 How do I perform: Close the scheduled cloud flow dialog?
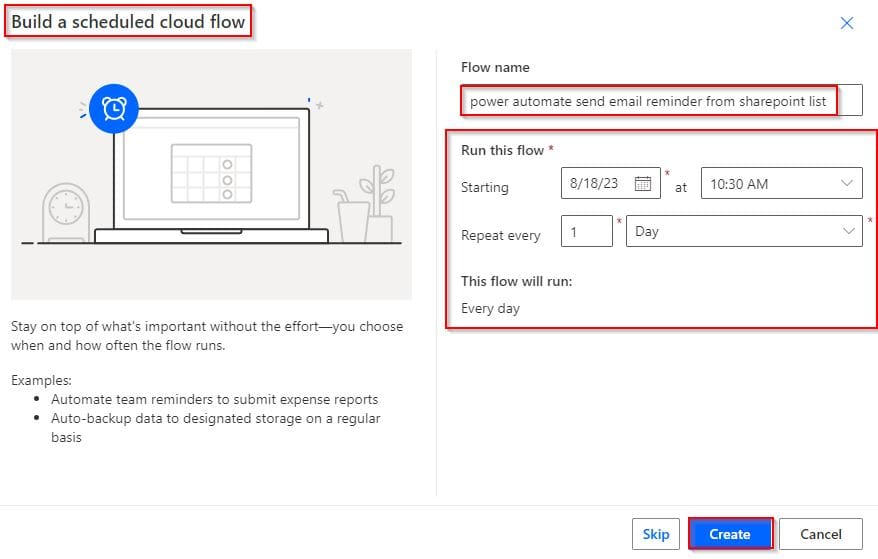pyautogui.click(x=847, y=23)
